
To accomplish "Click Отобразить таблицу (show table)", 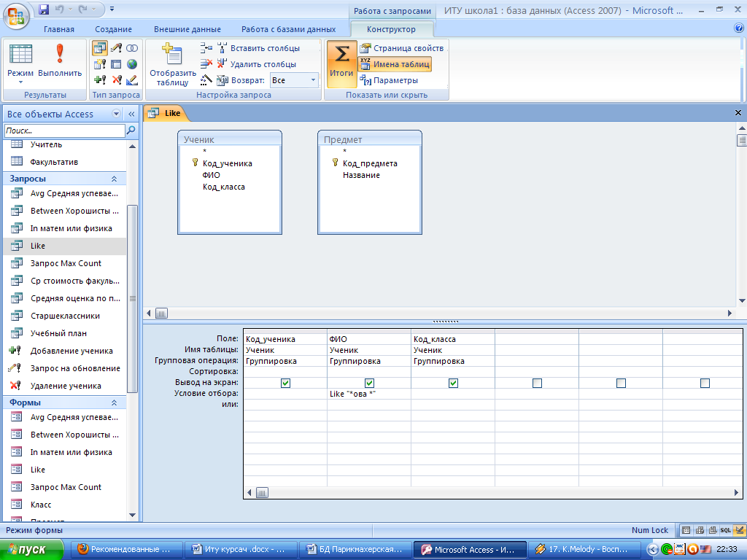I will [x=173, y=65].
